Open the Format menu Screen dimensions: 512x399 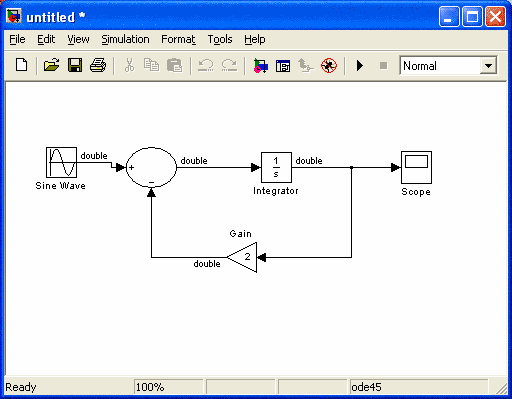[x=178, y=39]
